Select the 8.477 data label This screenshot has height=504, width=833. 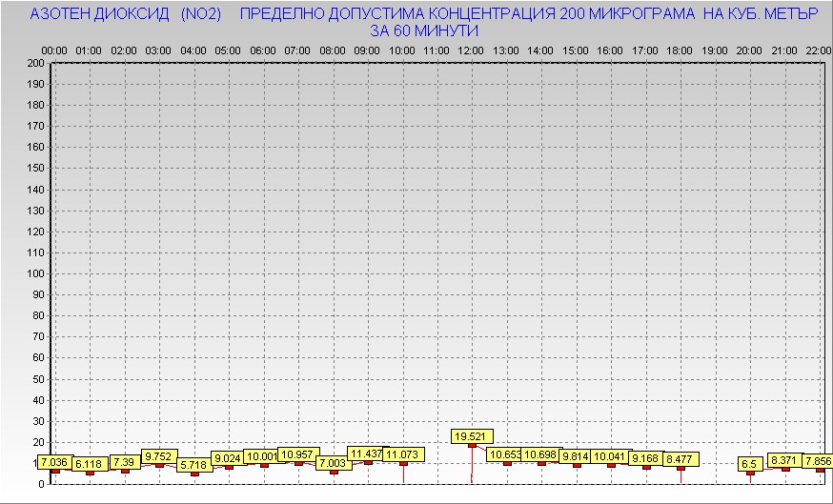pos(681,459)
